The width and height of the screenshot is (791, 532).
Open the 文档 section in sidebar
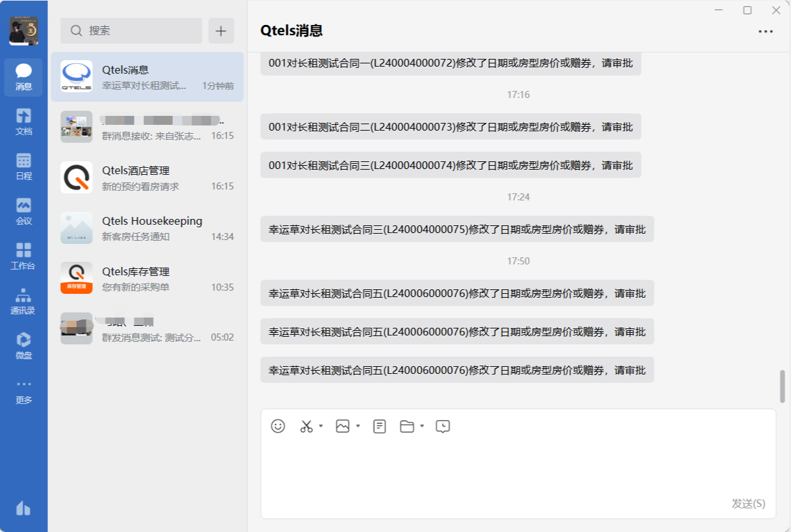(x=24, y=122)
